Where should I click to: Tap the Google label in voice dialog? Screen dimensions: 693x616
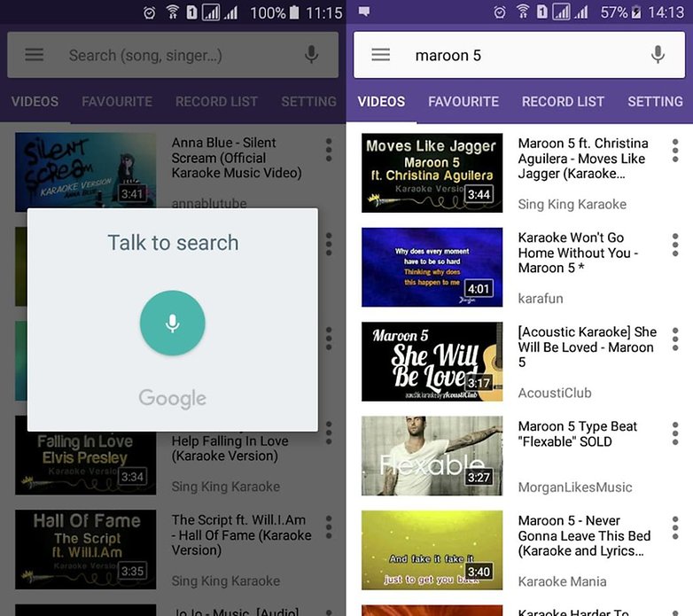coord(173,398)
